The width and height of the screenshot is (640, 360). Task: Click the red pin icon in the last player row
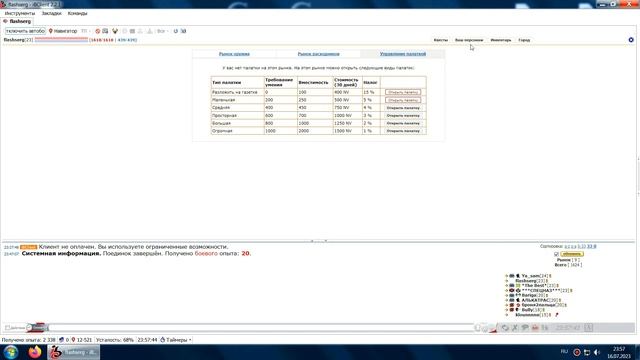pos(557,315)
